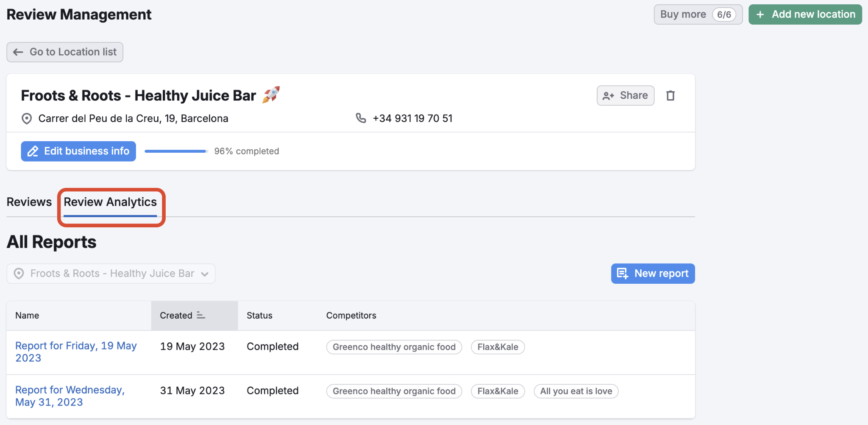Click the sort icon in the Created column
Viewport: 868px width, 425px height.
[200, 316]
